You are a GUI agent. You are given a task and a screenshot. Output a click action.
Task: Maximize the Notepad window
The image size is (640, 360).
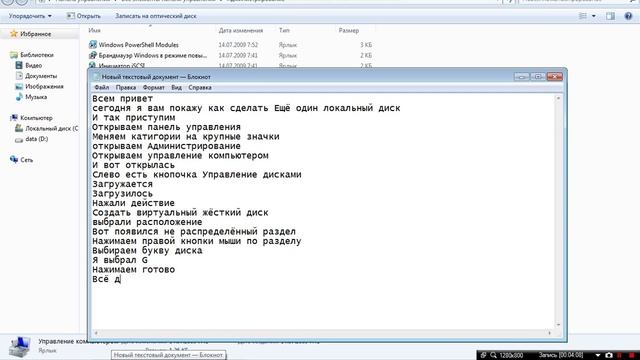(x=538, y=77)
